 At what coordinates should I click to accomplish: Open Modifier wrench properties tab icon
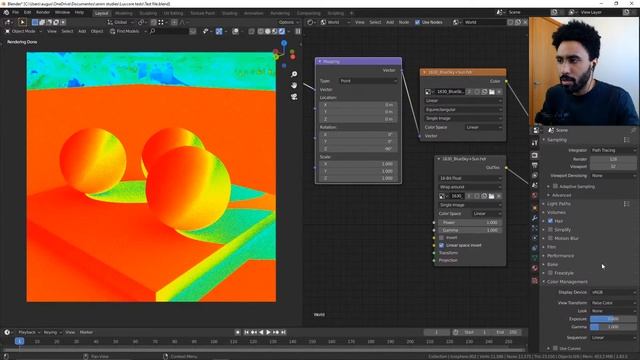pos(535,218)
